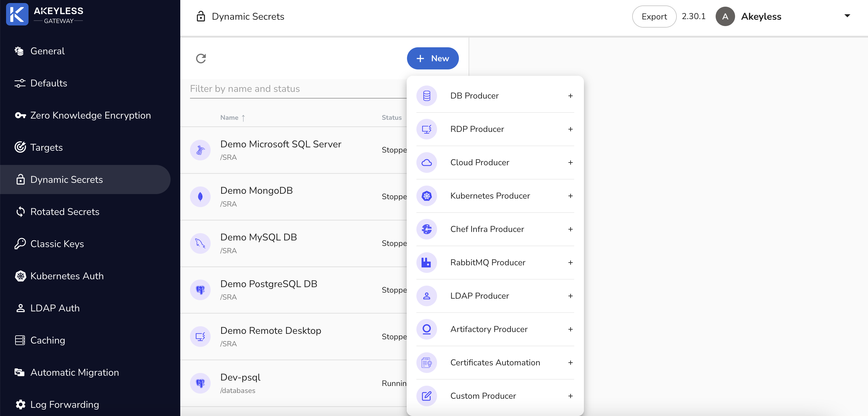Screen dimensions: 868x416
Task: Click the Akeyless account name
Action: coord(761,16)
